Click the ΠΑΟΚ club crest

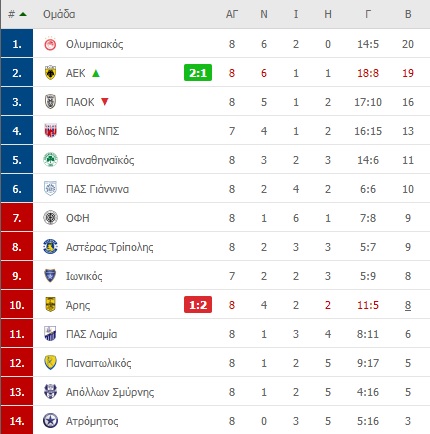pos(50,102)
